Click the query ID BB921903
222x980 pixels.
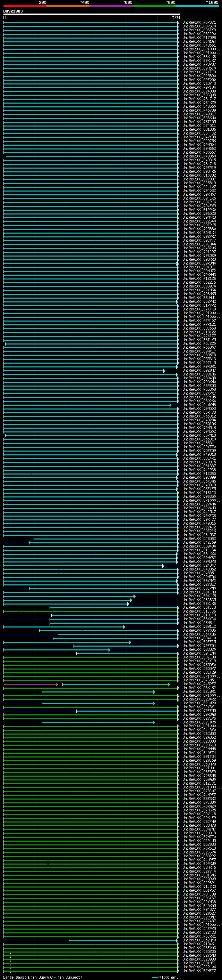[13, 11]
